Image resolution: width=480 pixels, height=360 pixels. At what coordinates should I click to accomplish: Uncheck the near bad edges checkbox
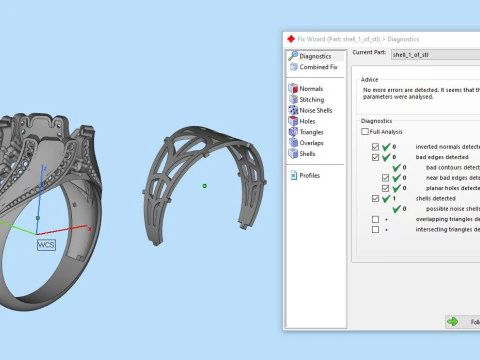385,178
